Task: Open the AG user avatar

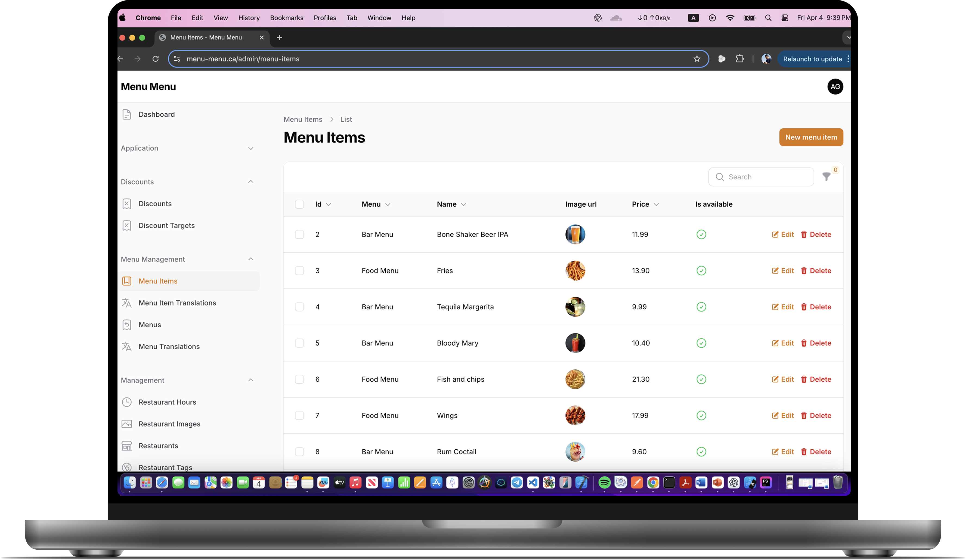Action: [x=835, y=87]
